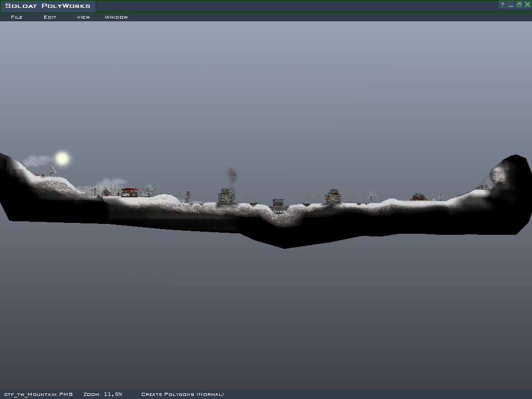Open the View menu
Viewport: 532px width, 399px height.
click(83, 17)
